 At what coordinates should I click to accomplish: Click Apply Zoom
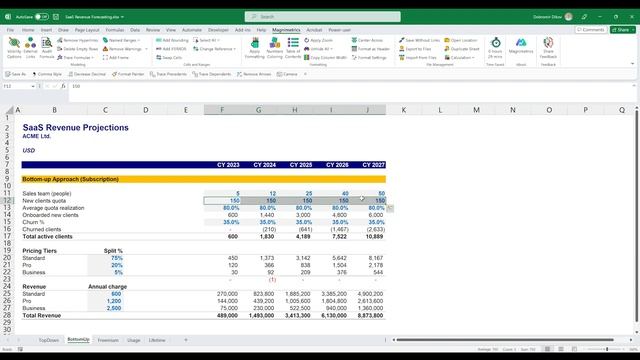318,40
